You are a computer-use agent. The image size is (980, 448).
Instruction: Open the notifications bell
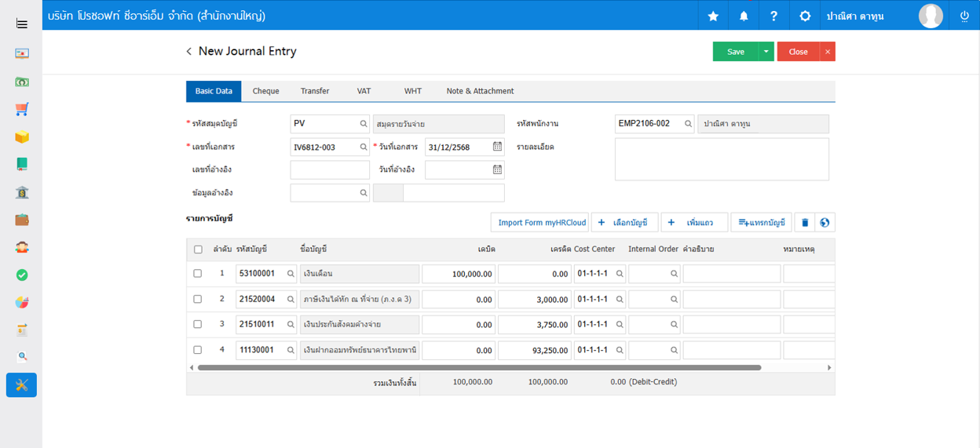pos(744,16)
